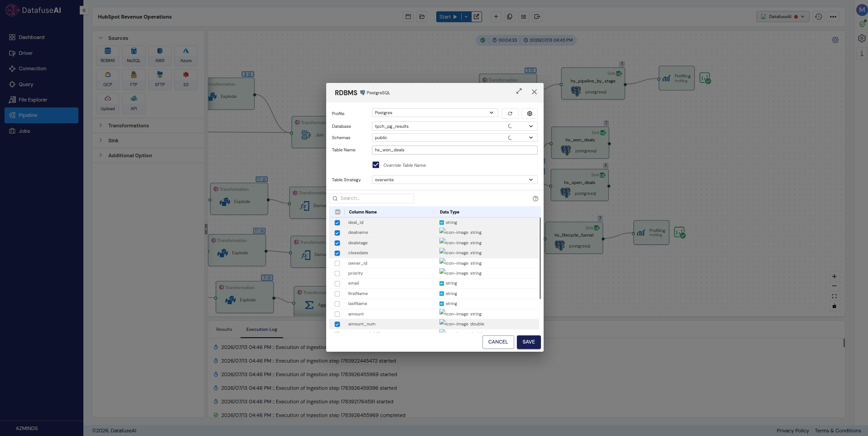The image size is (868, 436).
Task: Open the Start button dropdown arrow
Action: pyautogui.click(x=466, y=17)
